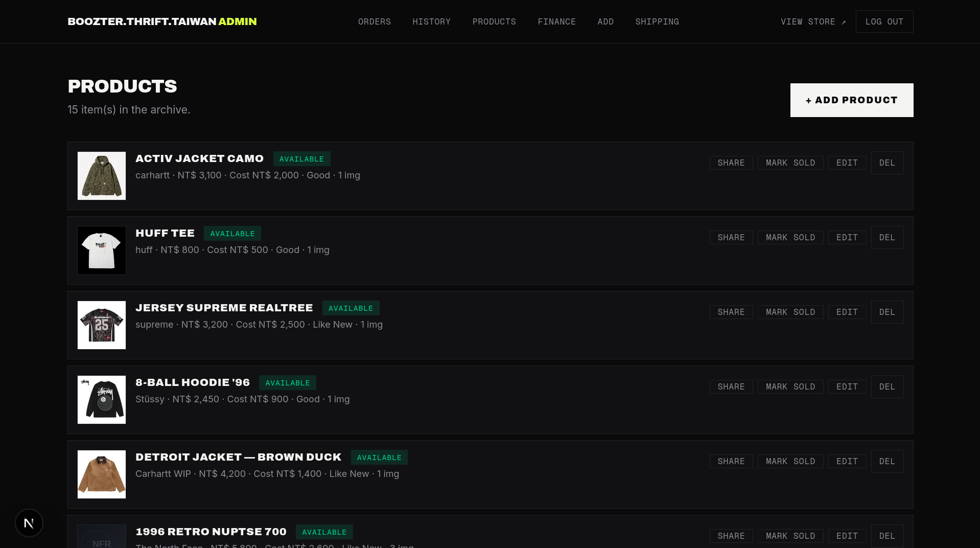This screenshot has height=548, width=980.
Task: Delete the Activ Jacket Camo product
Action: click(x=887, y=163)
